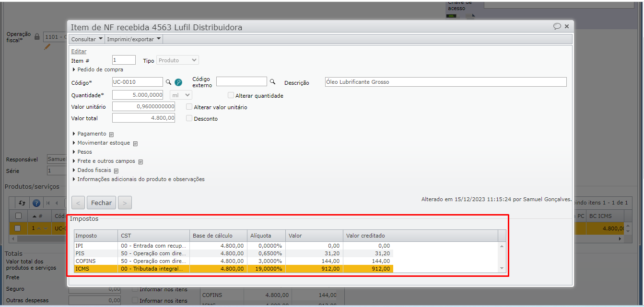Click note icon beside Frete e outros campos
Screen dimensions: 644x307
pos(141,162)
